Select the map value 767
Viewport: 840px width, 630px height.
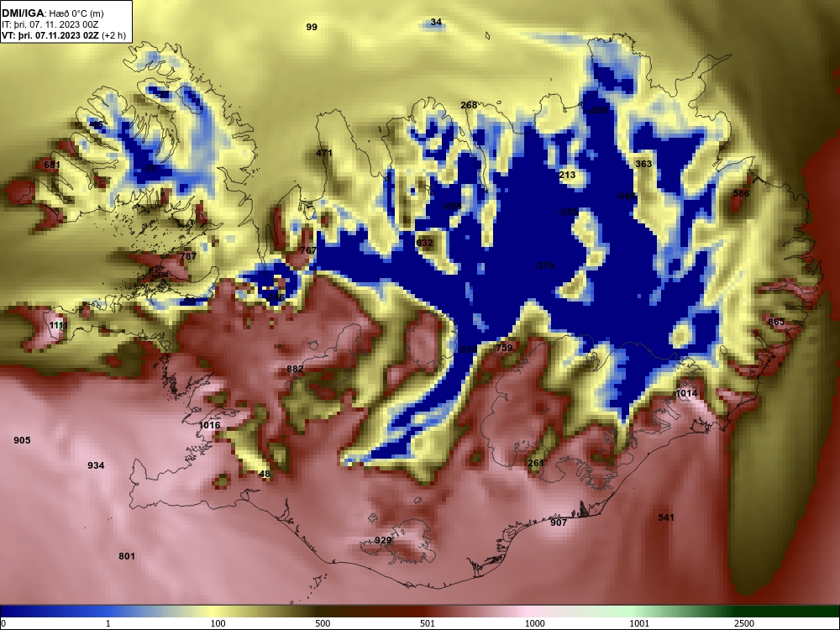point(308,250)
